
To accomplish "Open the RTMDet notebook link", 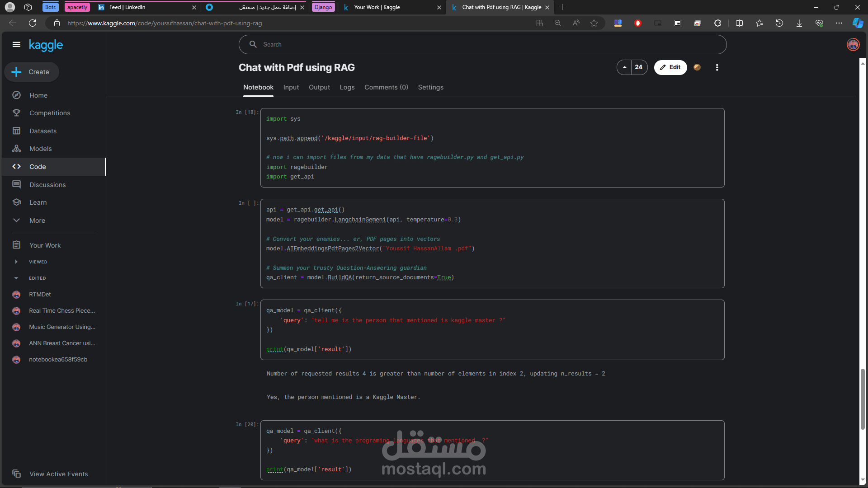I will coord(40,294).
